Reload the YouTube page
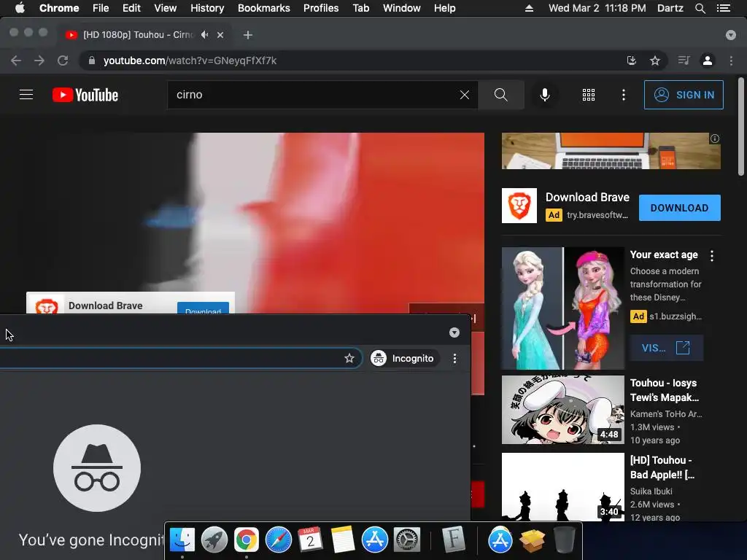The width and height of the screenshot is (747, 560). [63, 61]
